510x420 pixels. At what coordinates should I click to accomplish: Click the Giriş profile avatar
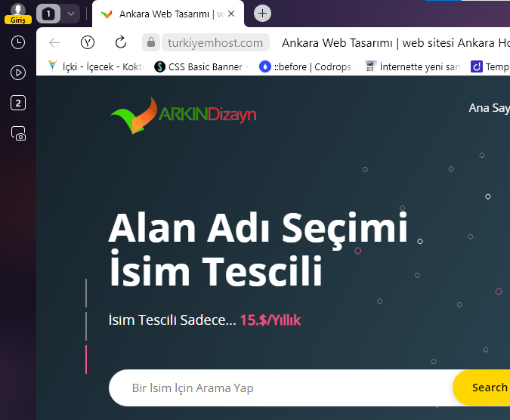click(x=18, y=14)
